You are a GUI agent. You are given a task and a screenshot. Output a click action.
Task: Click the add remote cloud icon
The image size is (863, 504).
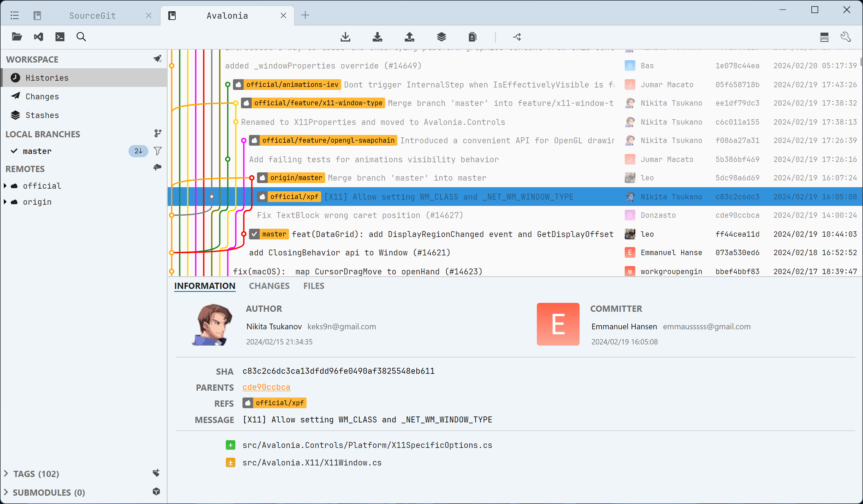click(x=157, y=167)
